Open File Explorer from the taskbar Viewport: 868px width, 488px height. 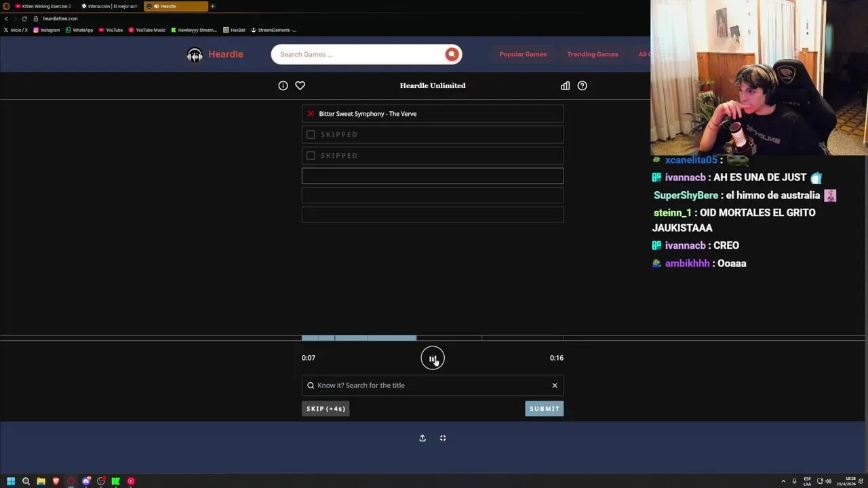(x=41, y=481)
